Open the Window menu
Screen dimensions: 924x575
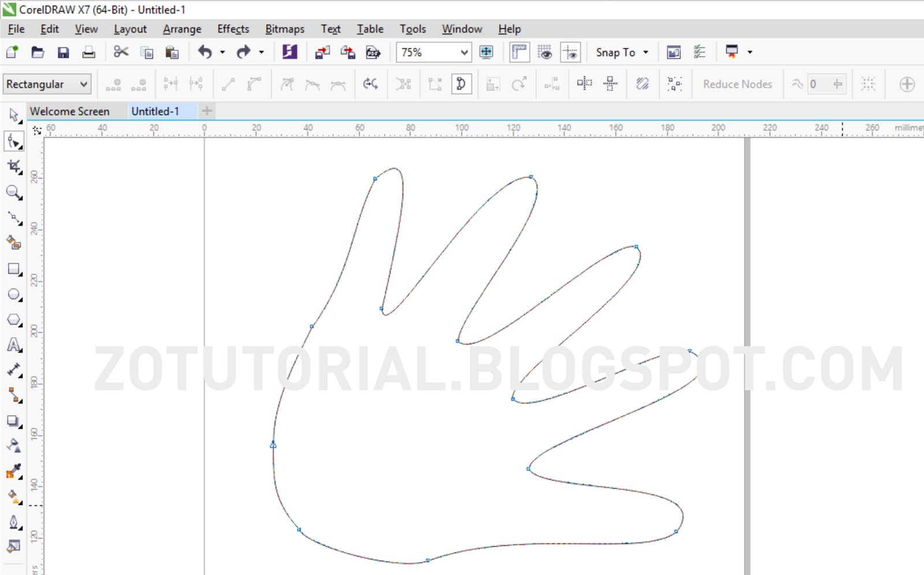tap(462, 29)
